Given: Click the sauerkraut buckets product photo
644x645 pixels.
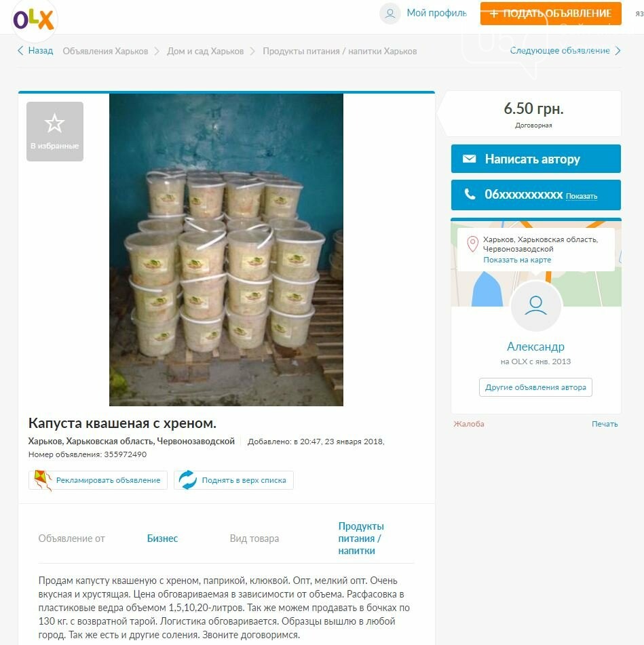Looking at the screenshot, I should tap(226, 250).
